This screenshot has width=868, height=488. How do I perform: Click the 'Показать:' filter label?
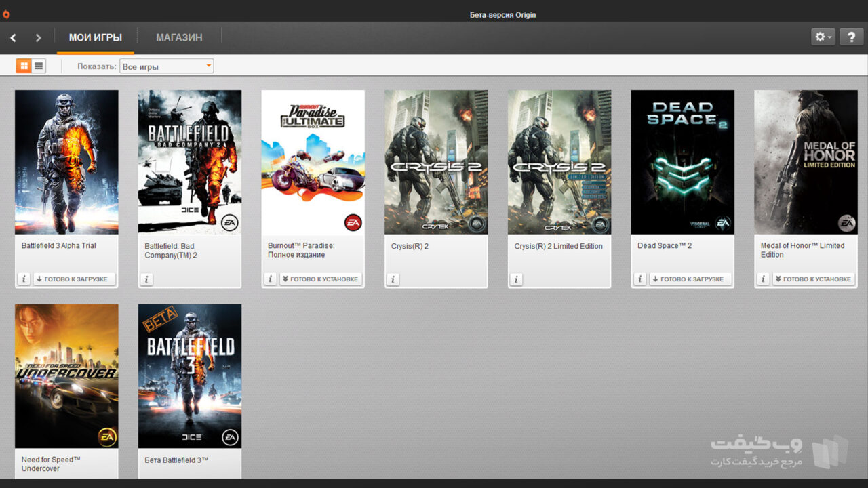96,66
